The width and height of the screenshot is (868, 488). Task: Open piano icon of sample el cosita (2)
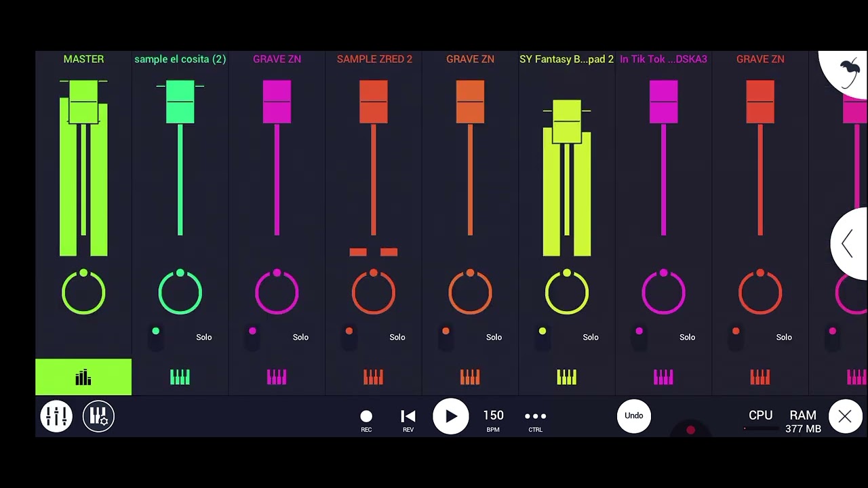180,377
